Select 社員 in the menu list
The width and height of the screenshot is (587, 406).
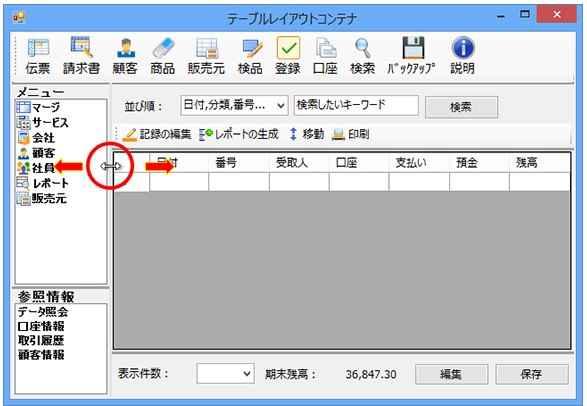(x=36, y=168)
